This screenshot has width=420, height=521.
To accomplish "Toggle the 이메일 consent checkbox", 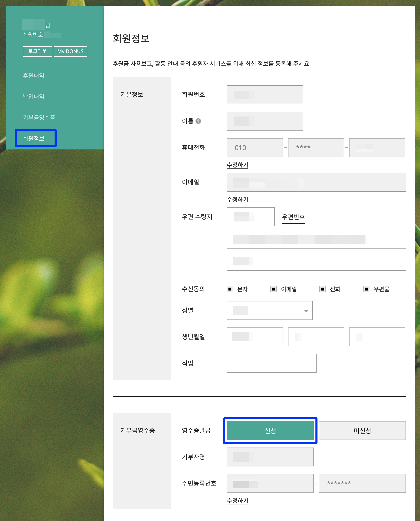I will (273, 289).
